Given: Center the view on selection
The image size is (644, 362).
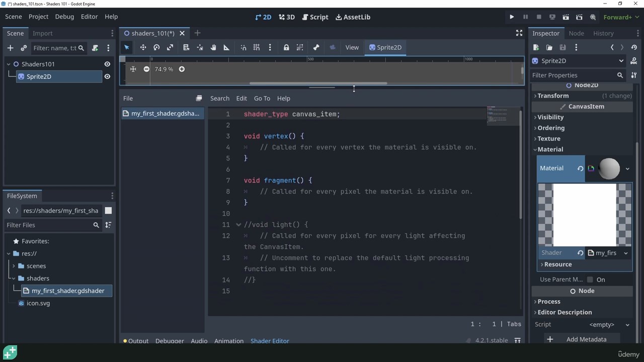Looking at the screenshot, I should (x=133, y=69).
